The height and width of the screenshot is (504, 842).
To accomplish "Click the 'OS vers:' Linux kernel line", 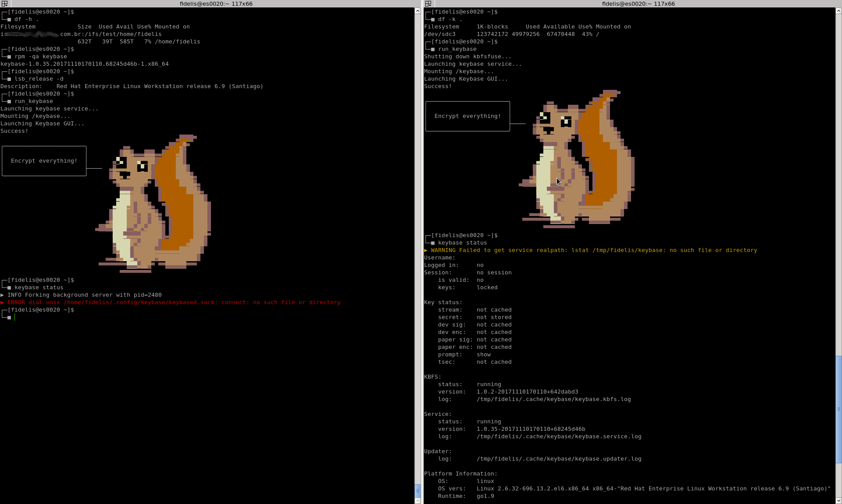I will point(635,489).
